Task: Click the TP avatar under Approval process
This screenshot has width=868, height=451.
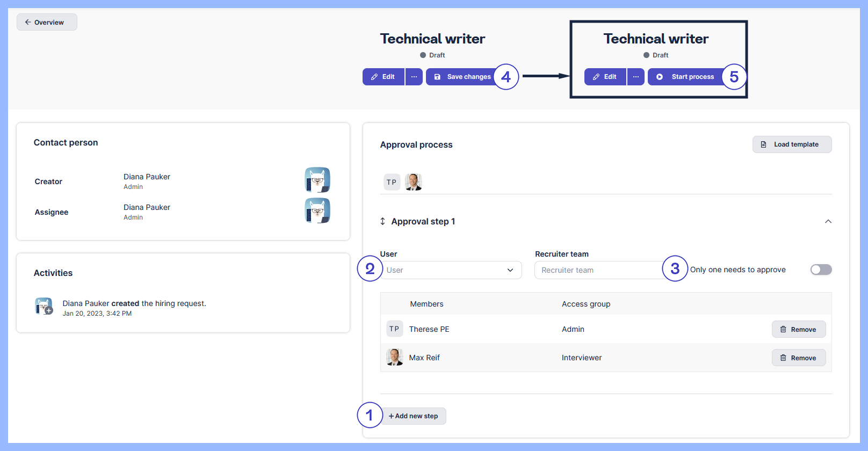Action: 392,182
